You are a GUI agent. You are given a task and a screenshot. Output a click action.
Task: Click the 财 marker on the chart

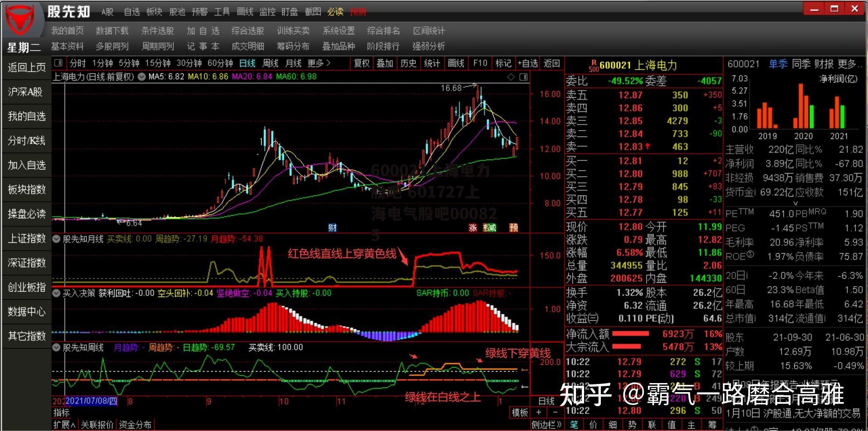(332, 227)
